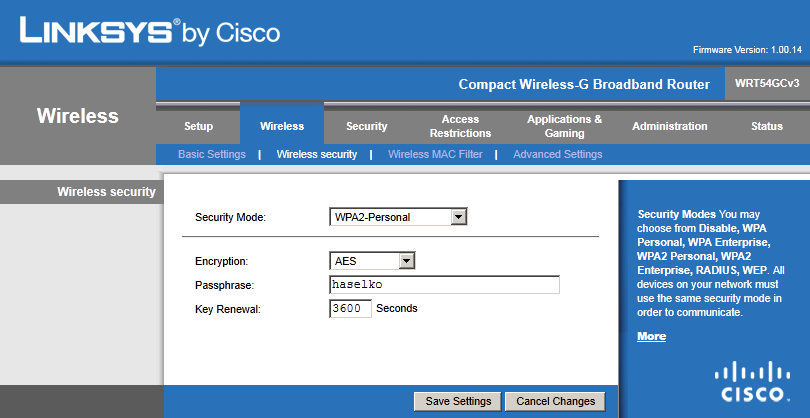Click the Key Renewal seconds field
The width and height of the screenshot is (810, 418).
350,308
